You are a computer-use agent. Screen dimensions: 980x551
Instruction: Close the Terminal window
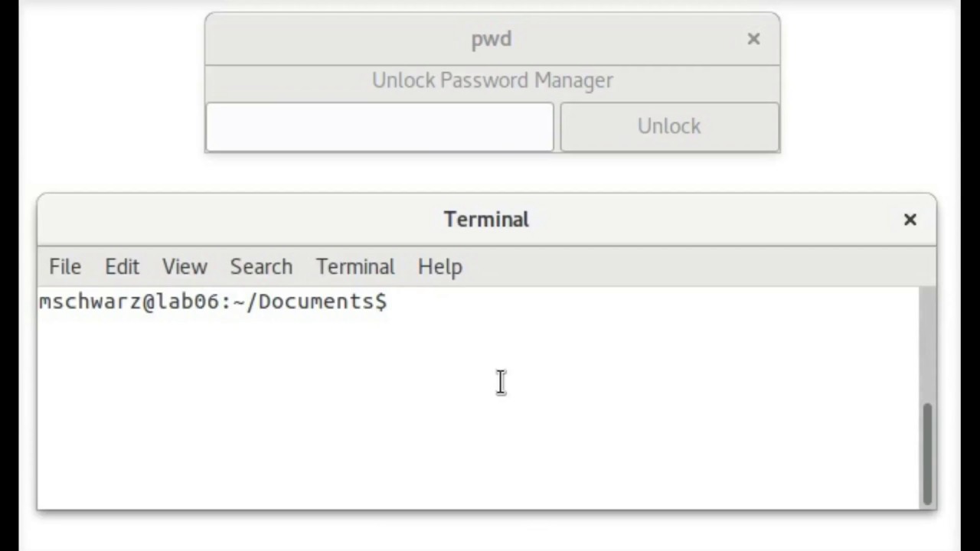coord(910,220)
